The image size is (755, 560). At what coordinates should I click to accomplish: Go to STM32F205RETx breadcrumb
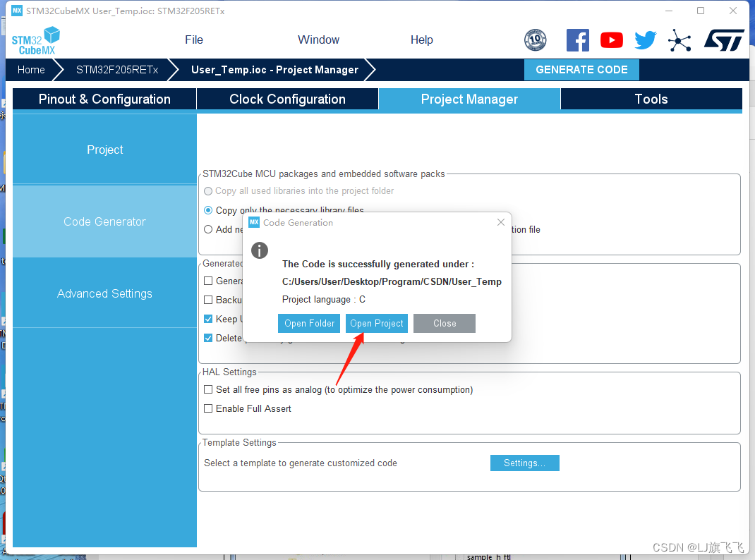coord(117,70)
